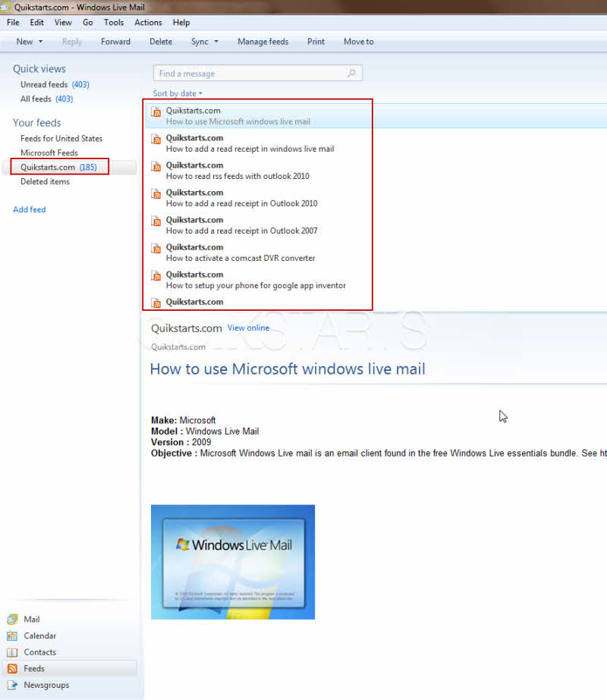Screen dimensions: 607x700
Task: Open the Help menu
Action: (x=181, y=22)
